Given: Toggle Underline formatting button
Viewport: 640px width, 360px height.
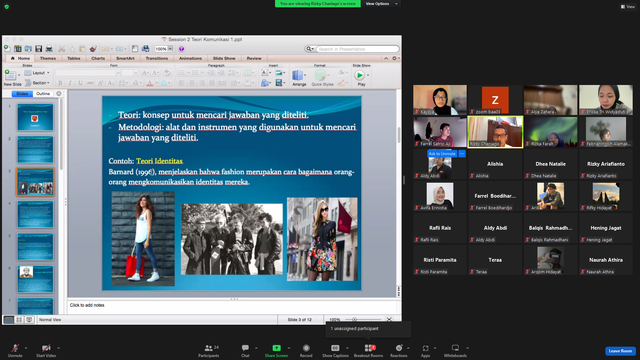Looking at the screenshot, I should tap(80, 83).
